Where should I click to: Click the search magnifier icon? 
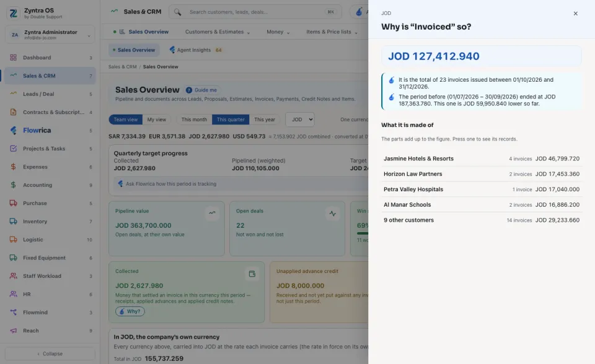(x=178, y=12)
